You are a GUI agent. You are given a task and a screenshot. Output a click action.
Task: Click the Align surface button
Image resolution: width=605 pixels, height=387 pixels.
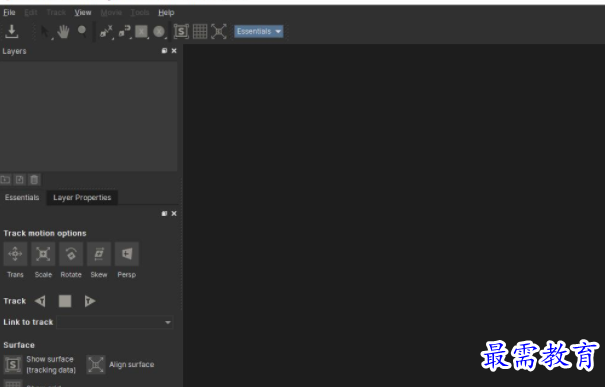pos(96,365)
